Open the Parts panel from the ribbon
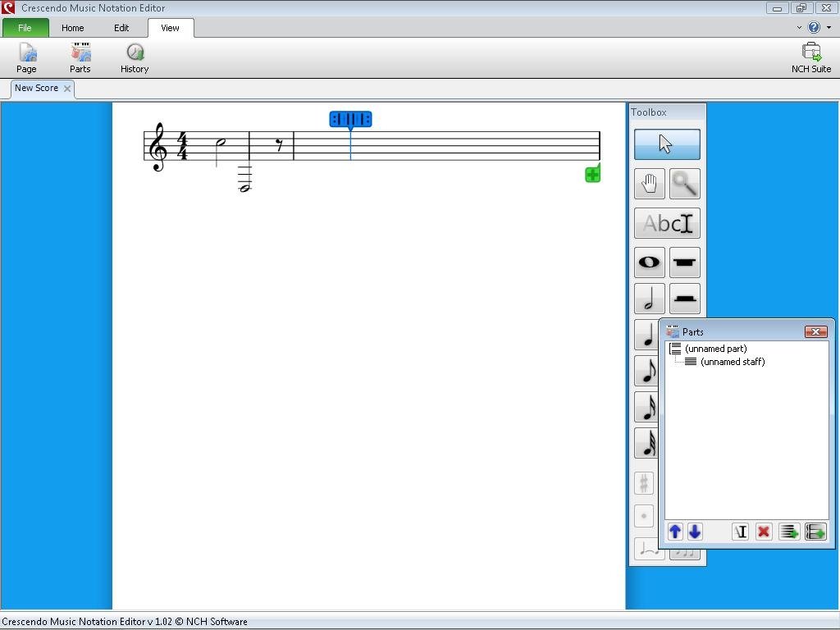The width and height of the screenshot is (840, 630). (x=80, y=58)
